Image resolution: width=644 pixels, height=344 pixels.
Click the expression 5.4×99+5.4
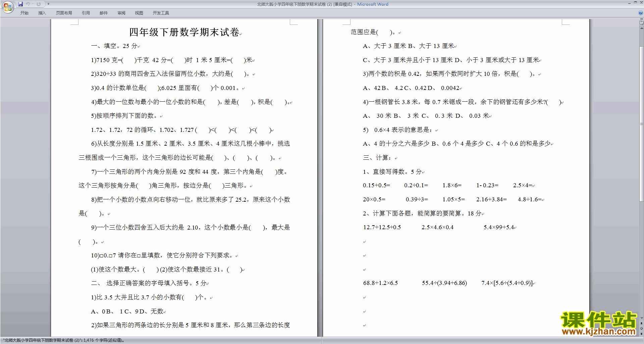499,228
